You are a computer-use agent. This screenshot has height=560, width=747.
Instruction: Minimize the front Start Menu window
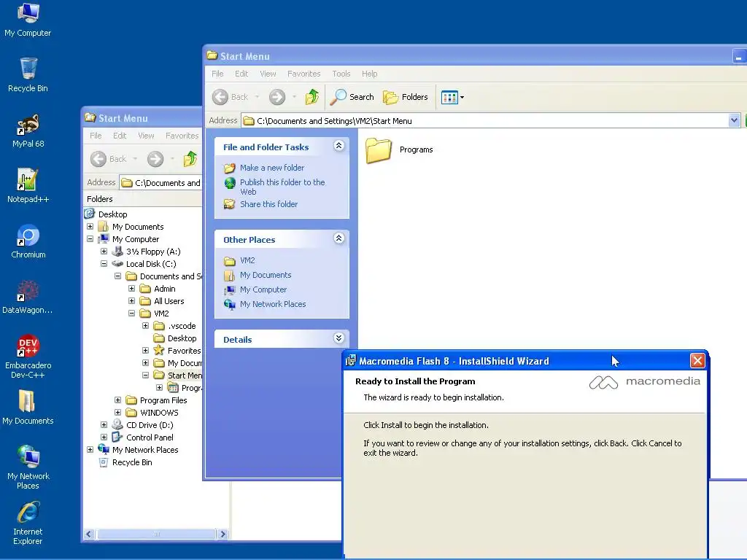coord(738,57)
